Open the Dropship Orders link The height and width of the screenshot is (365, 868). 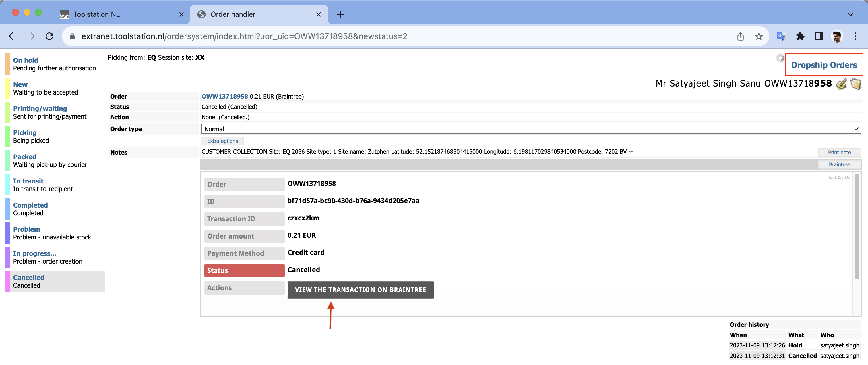(824, 65)
